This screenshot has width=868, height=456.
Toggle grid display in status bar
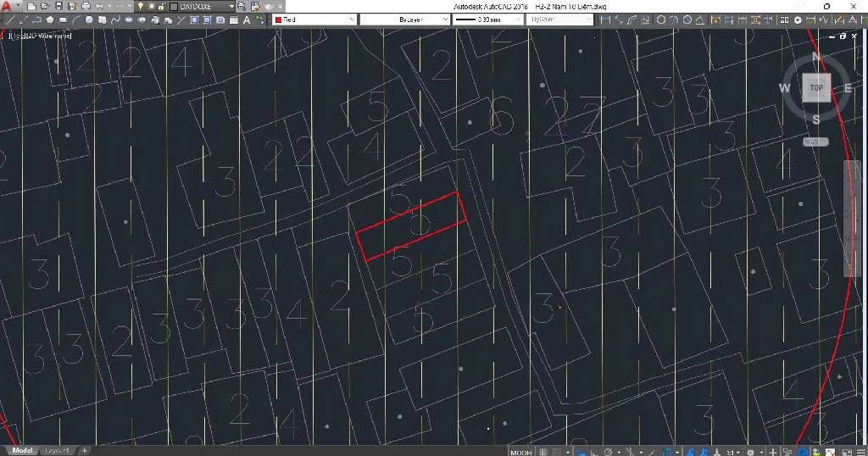point(543,451)
